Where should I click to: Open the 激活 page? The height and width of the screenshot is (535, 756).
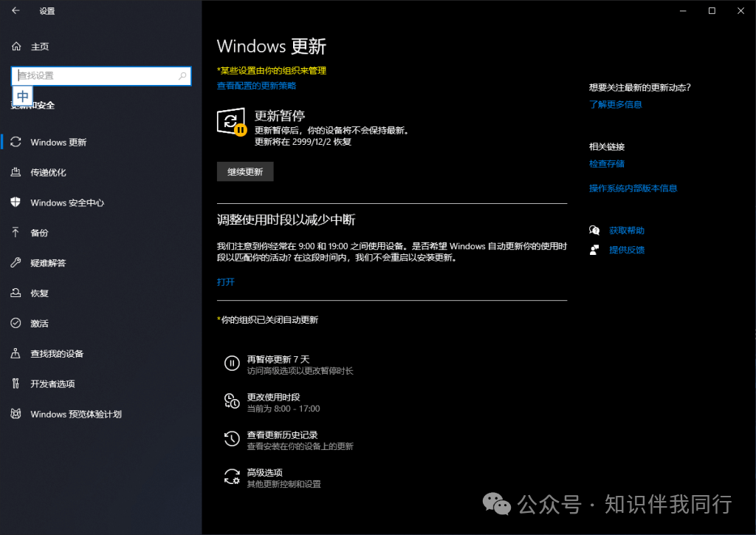click(x=40, y=323)
